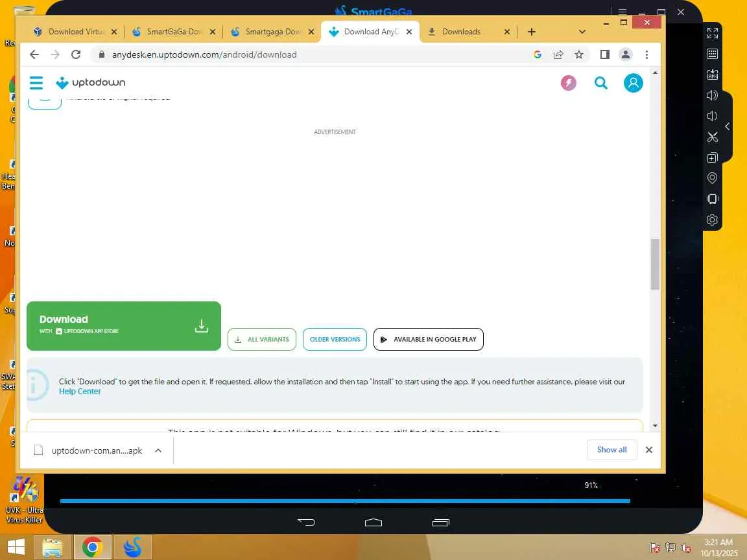Expand downloaded apk file options chevron

tap(158, 450)
